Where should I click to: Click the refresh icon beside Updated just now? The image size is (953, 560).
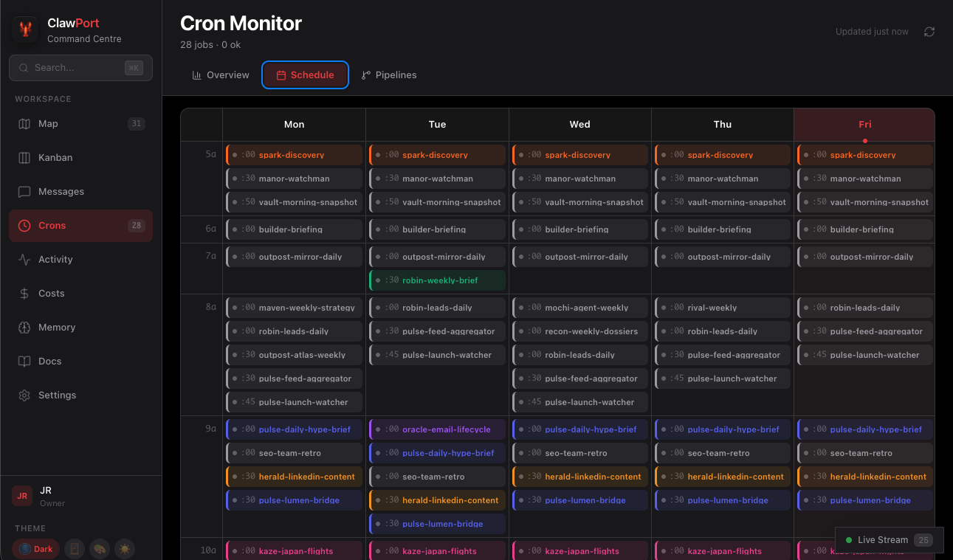(x=929, y=32)
